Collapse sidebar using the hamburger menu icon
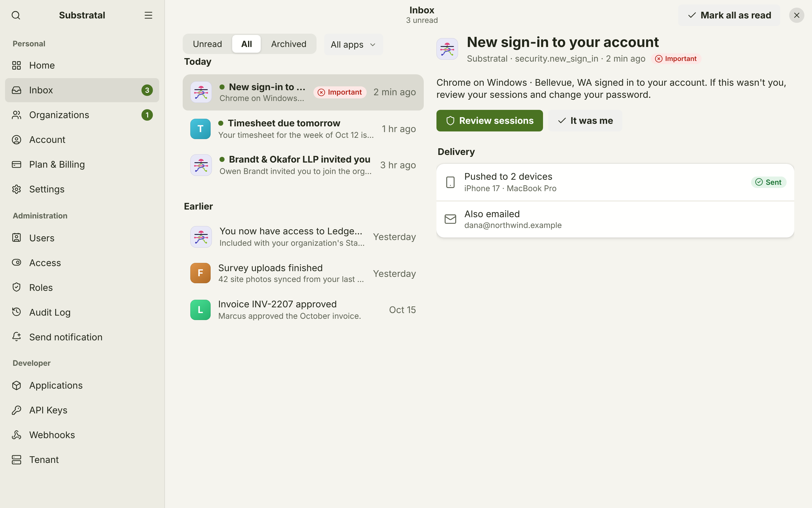 tap(148, 15)
